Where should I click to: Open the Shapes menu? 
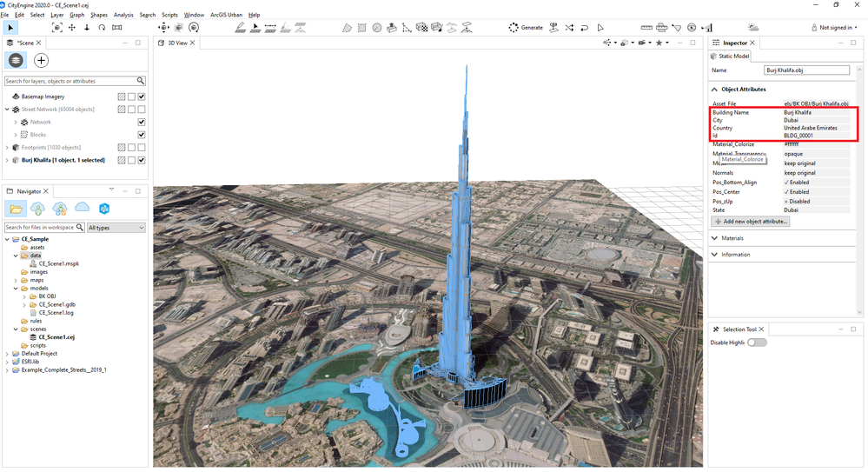pyautogui.click(x=99, y=15)
